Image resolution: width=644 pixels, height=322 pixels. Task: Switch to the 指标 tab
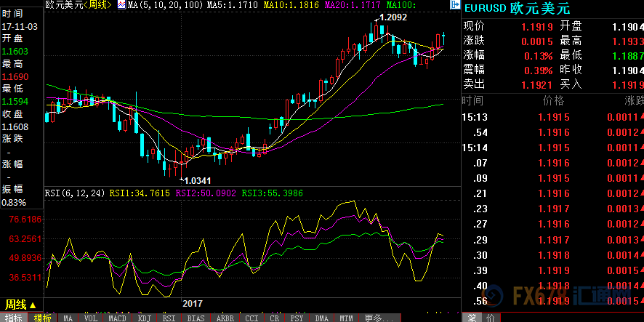[x=14, y=318]
